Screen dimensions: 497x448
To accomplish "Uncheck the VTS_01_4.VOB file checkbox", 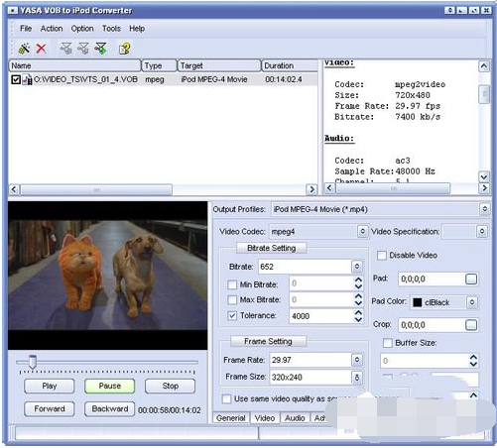I will click(16, 79).
